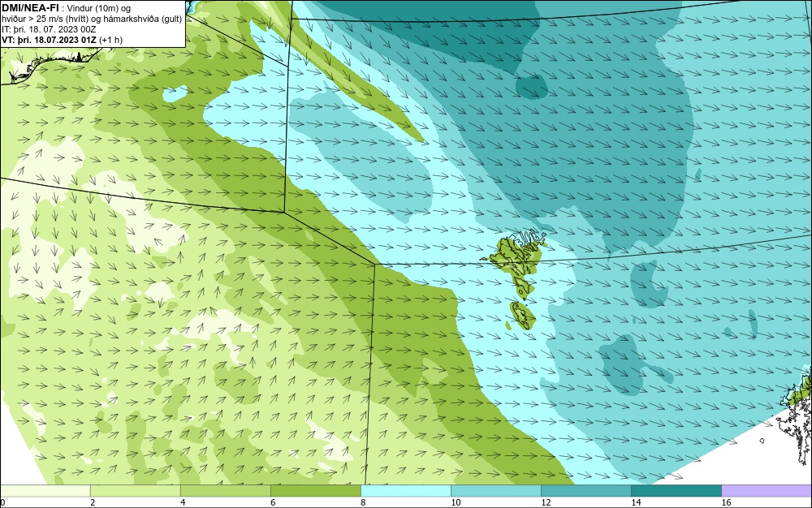Click the 10–12 m/s turquoise swatch
This screenshot has width=812, height=508.
[x=495, y=490]
